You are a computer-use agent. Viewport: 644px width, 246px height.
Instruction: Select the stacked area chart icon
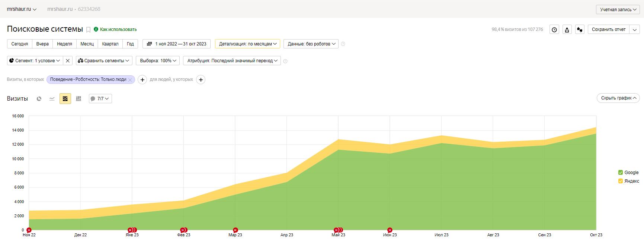click(65, 99)
